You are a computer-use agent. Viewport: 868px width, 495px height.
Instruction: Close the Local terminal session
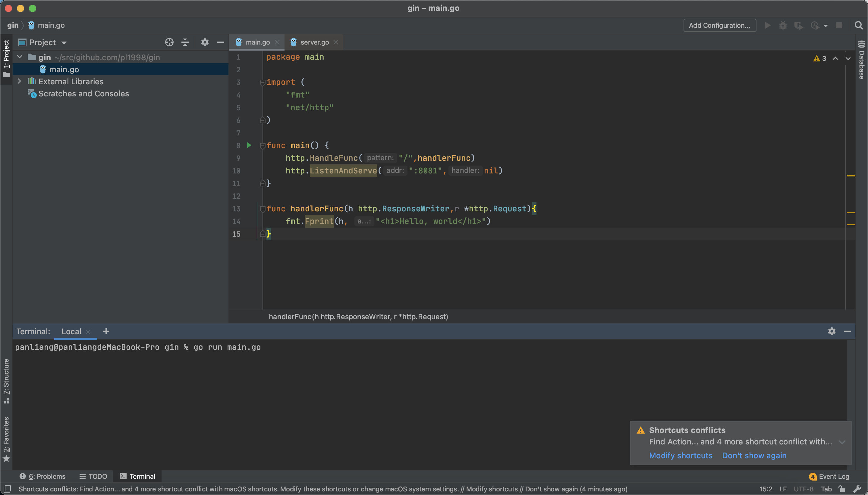[88, 332]
